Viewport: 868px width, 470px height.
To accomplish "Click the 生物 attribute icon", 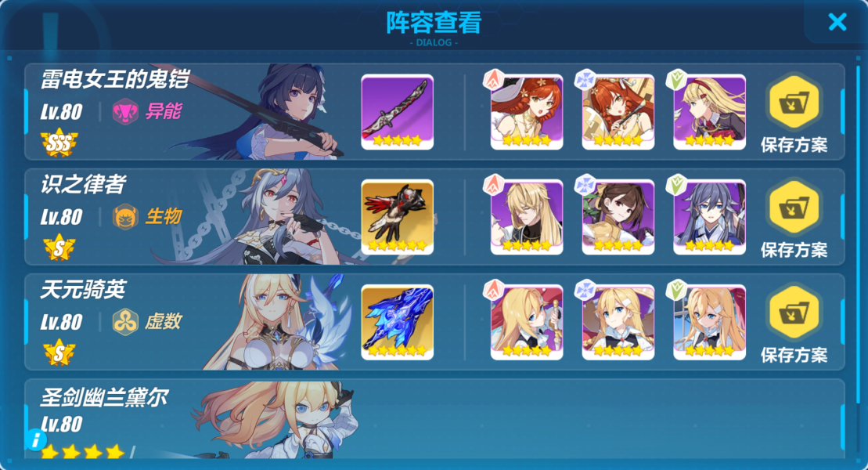I will point(125,217).
